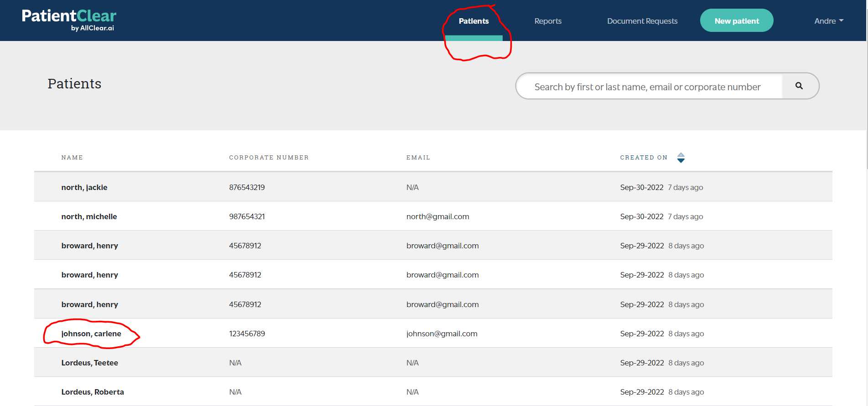Toggle the Created On sort arrows
Viewport: 868px width, 406px height.
(x=681, y=158)
